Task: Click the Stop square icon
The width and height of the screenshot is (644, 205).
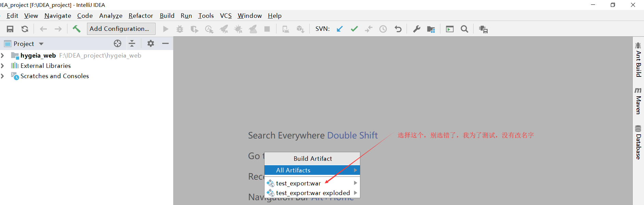Action: pyautogui.click(x=267, y=29)
